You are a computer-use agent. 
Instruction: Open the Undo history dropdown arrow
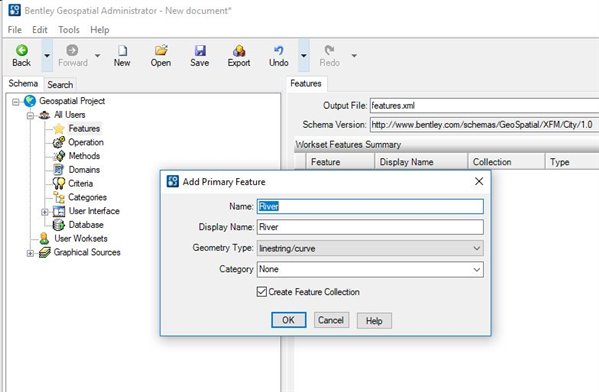[304, 56]
